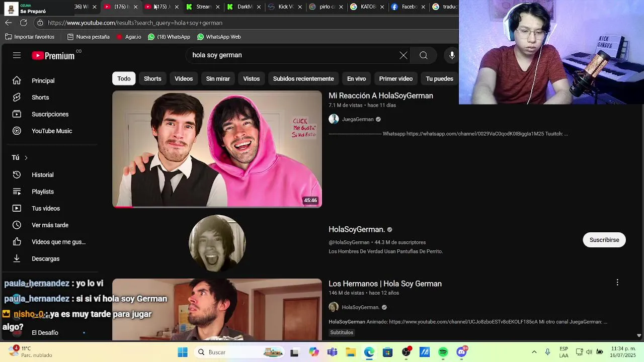Viewport: 644px width, 362px height.
Task: Open OBS Studio from the taskbar
Action: [406, 352]
